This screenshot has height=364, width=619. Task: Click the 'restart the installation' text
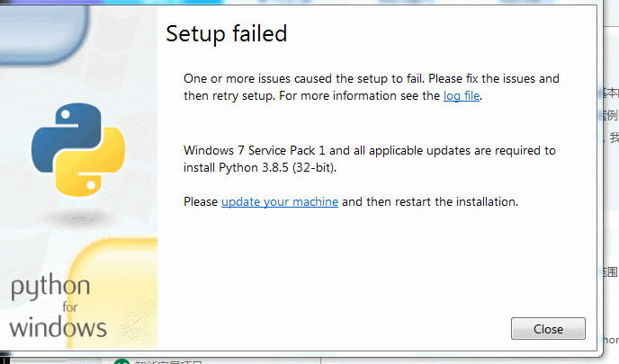coord(456,202)
